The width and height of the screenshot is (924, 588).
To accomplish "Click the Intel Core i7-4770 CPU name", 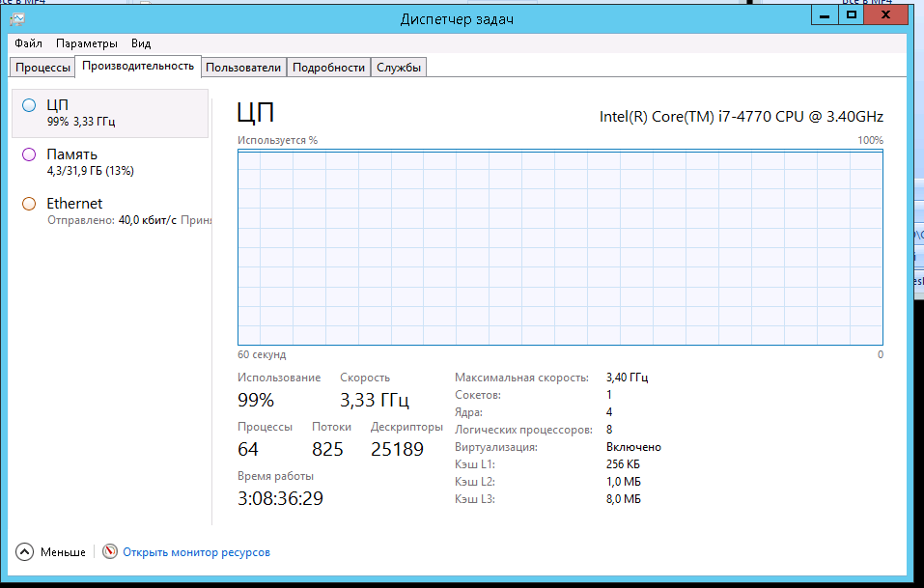I will click(742, 117).
